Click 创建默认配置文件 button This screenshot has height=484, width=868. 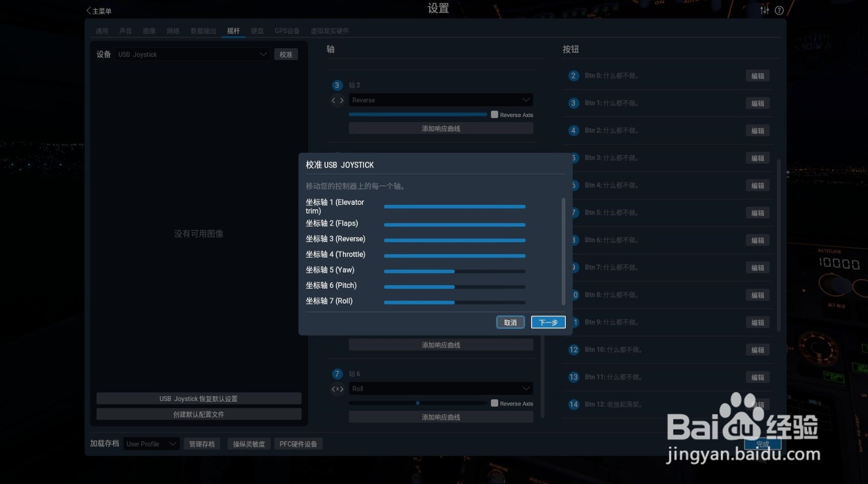(x=199, y=414)
